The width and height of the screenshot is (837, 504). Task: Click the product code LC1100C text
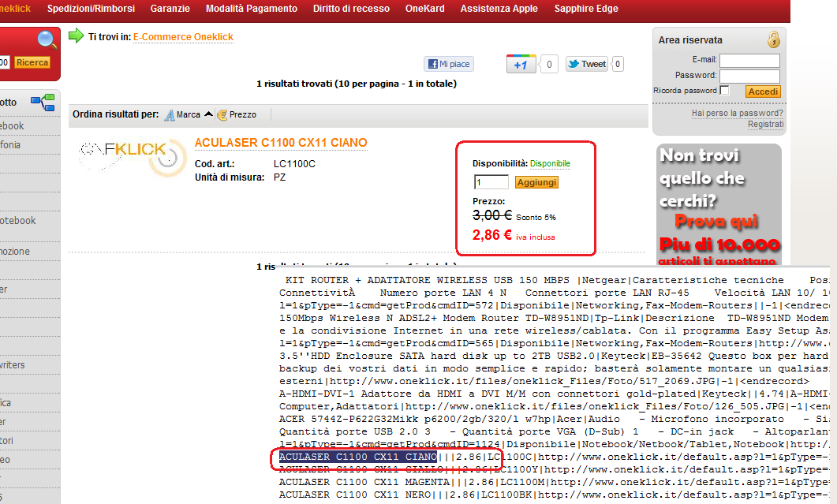click(294, 164)
